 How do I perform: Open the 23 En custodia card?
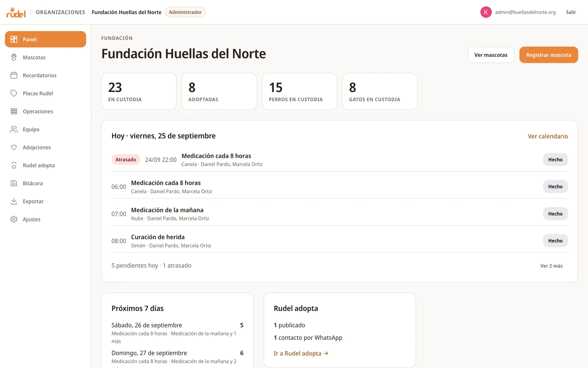[x=139, y=91]
